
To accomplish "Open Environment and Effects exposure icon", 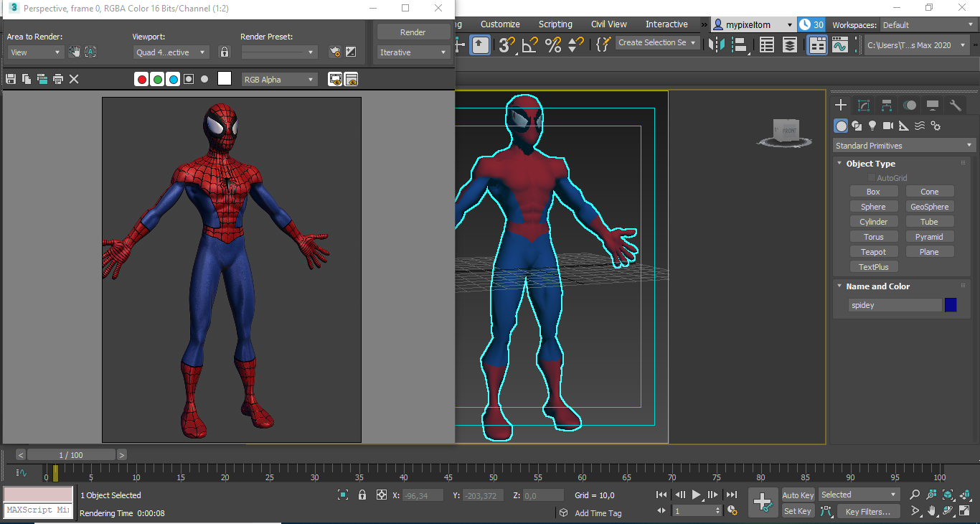I will (x=351, y=52).
